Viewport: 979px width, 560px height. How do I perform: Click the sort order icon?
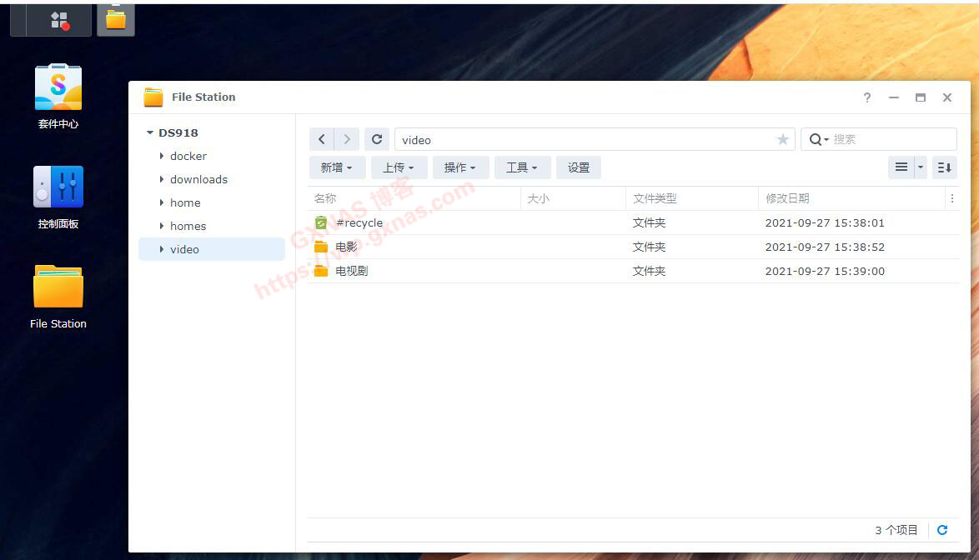[x=944, y=167]
